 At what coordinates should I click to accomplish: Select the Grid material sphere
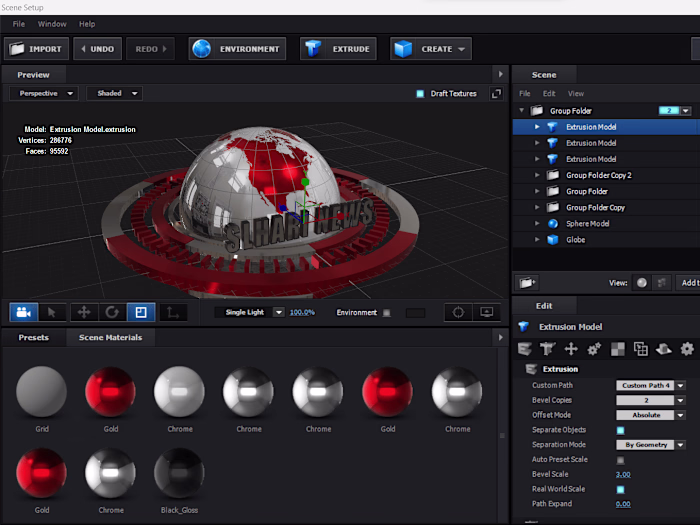pyautogui.click(x=42, y=392)
